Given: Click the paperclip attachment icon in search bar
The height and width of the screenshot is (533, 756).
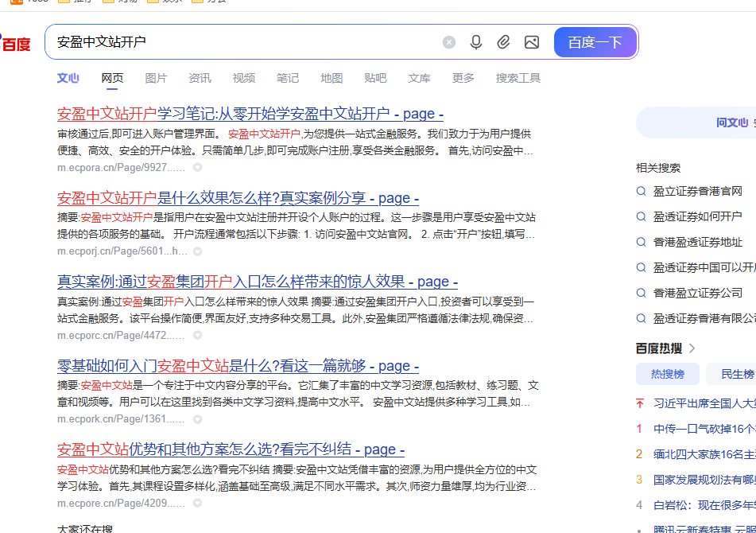Looking at the screenshot, I should pyautogui.click(x=503, y=42).
